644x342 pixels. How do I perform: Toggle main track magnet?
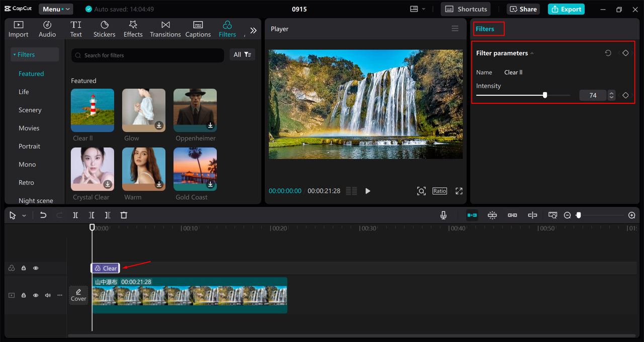point(472,215)
